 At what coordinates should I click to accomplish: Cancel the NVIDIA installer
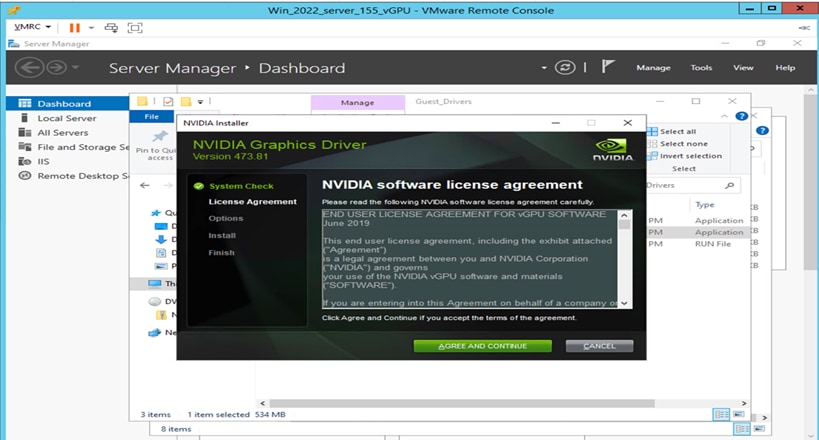click(x=599, y=346)
